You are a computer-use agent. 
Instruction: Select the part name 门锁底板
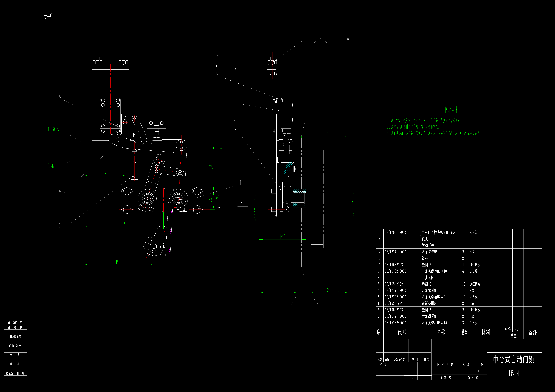(x=428, y=277)
